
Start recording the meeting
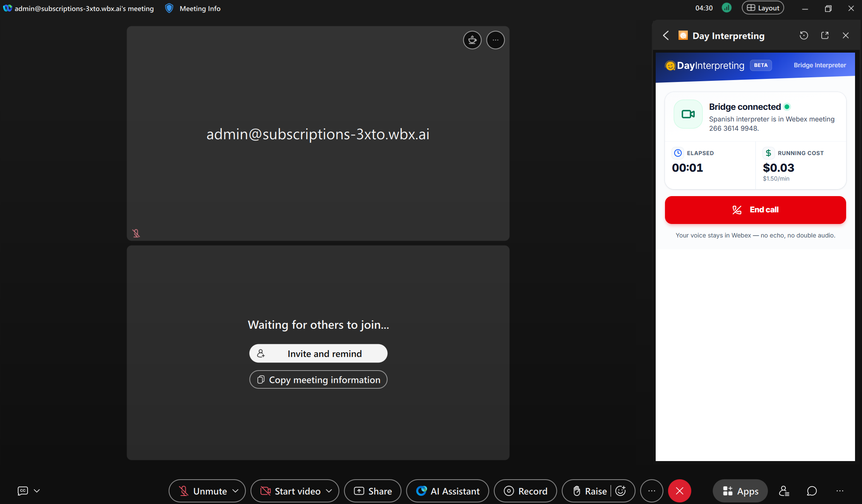click(x=525, y=491)
